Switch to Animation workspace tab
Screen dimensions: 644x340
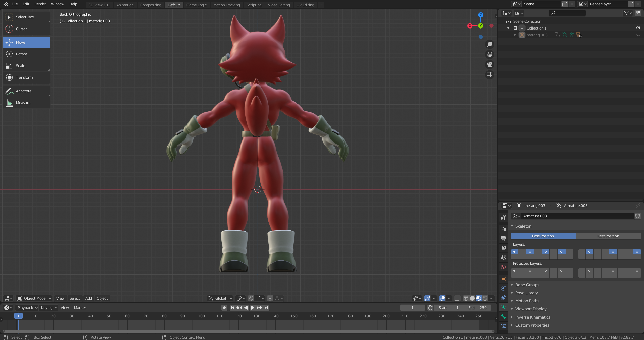(x=125, y=5)
